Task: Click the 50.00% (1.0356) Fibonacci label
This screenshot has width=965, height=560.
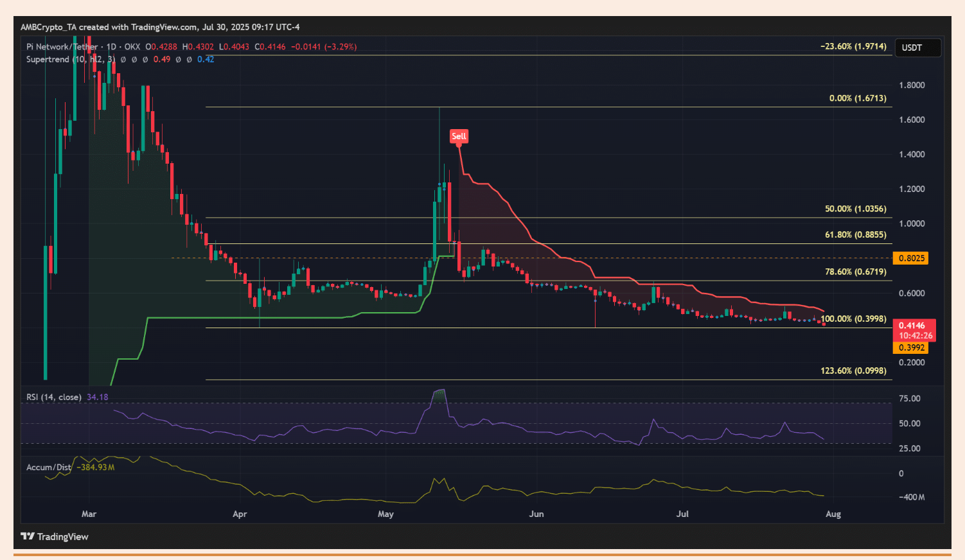Action: [855, 209]
